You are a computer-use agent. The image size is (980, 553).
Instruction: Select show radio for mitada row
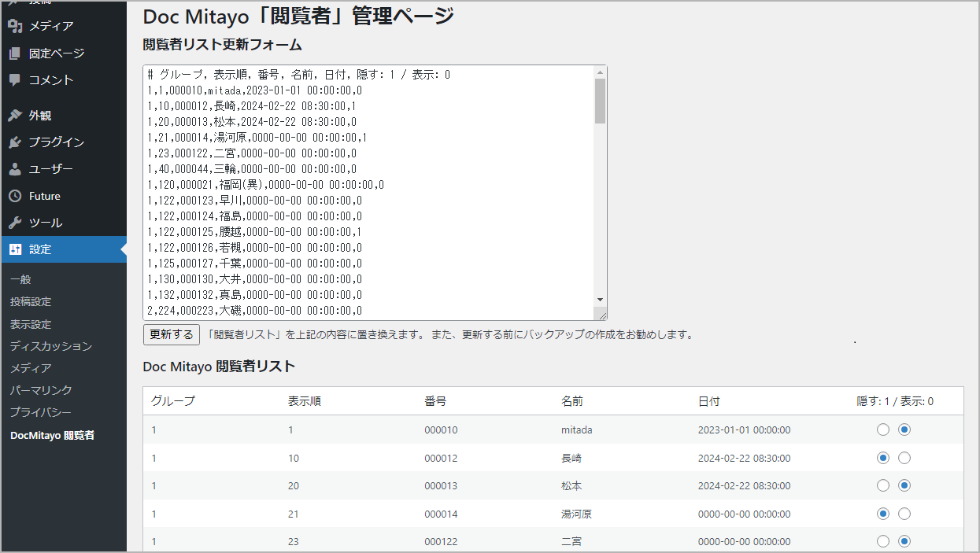click(x=904, y=429)
